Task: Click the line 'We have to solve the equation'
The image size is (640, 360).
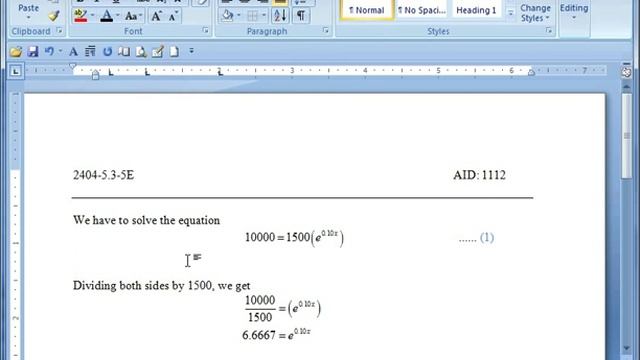Action: [x=147, y=220]
